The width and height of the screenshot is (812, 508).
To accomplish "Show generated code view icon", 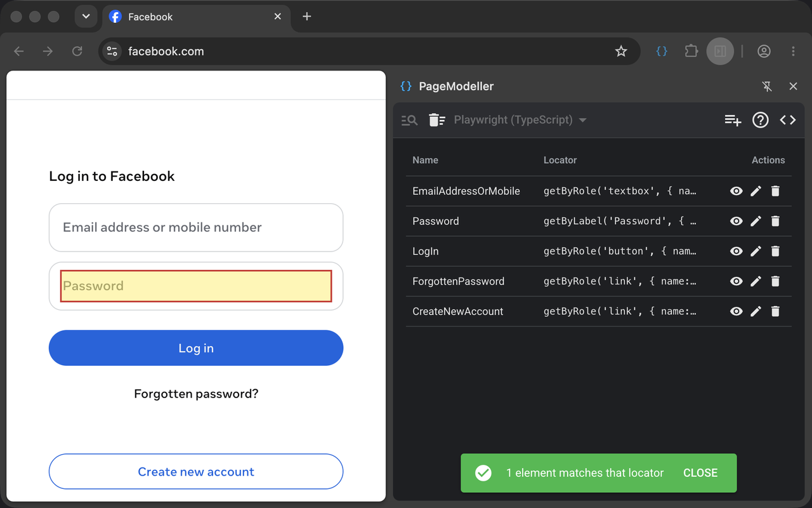I will (x=788, y=120).
